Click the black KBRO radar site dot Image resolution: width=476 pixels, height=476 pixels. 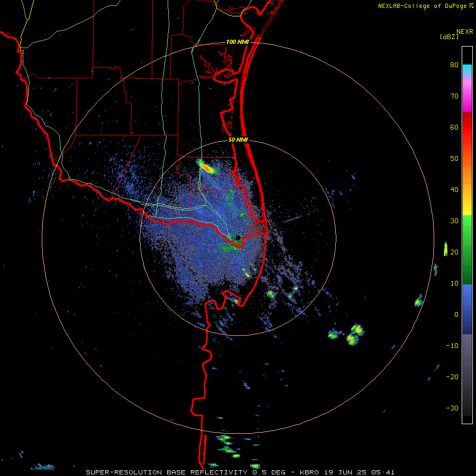pyautogui.click(x=238, y=237)
